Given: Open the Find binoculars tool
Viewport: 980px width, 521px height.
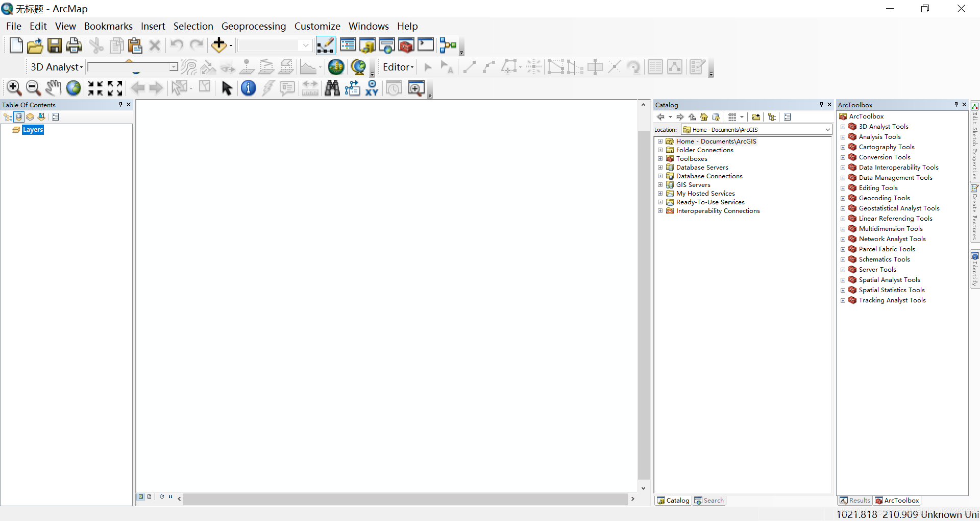Looking at the screenshot, I should [x=332, y=88].
